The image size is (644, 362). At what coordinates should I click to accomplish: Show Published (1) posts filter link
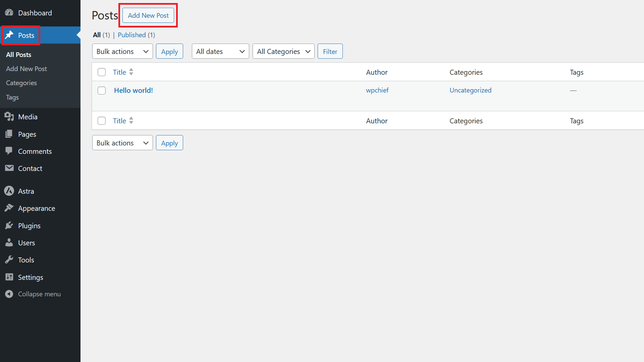tap(136, 35)
